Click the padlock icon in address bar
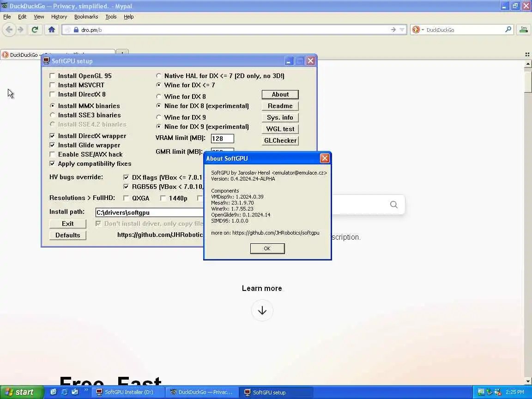The height and width of the screenshot is (399, 532). pos(76,30)
